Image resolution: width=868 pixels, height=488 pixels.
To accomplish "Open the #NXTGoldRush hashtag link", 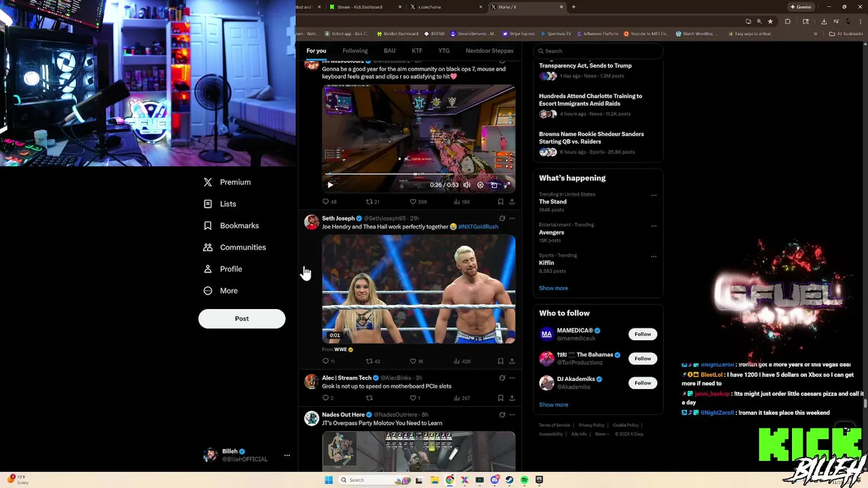I will point(478,227).
